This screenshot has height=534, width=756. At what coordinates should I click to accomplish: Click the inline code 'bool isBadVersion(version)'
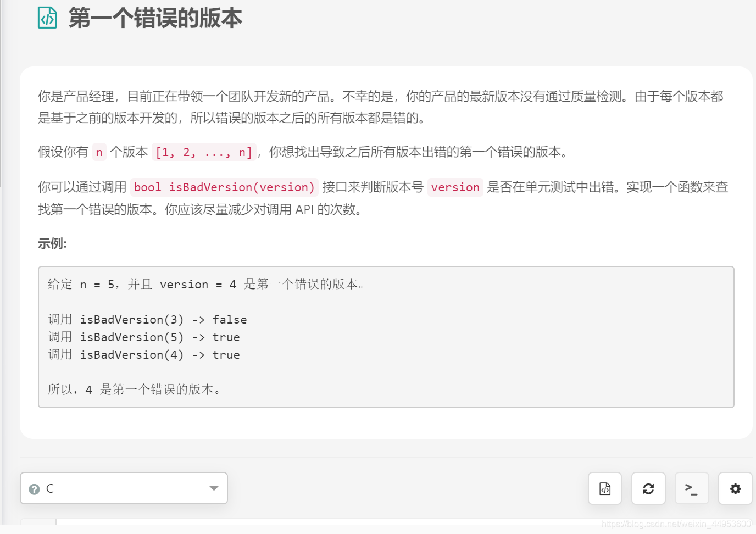coord(224,187)
